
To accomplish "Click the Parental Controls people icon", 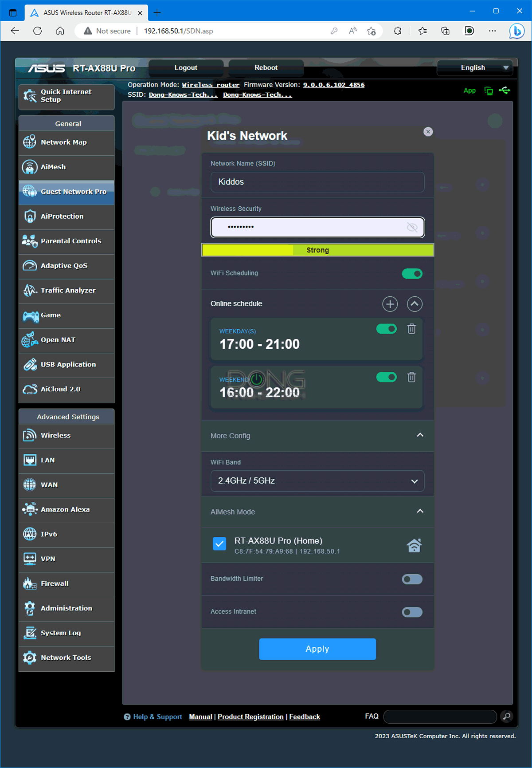I will coord(30,241).
